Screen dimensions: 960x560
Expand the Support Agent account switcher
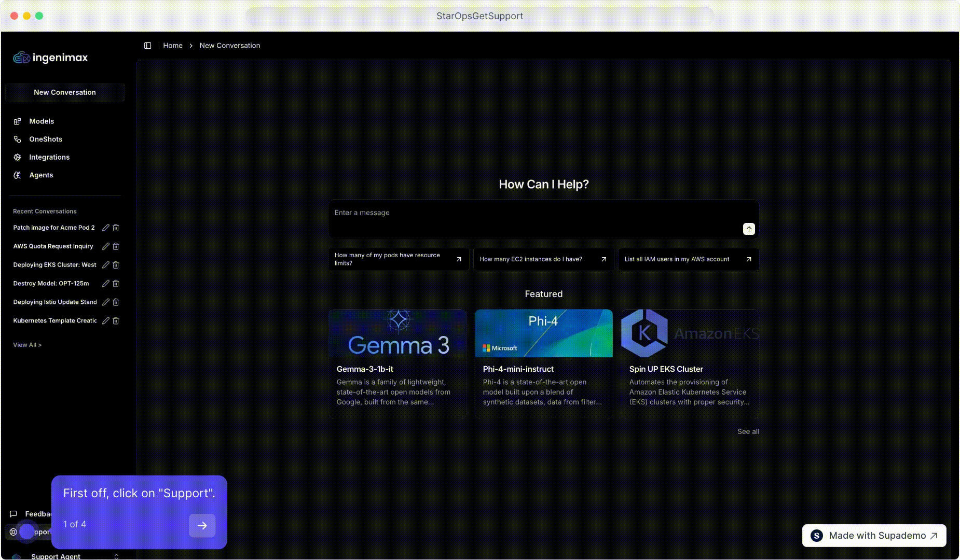pyautogui.click(x=116, y=556)
